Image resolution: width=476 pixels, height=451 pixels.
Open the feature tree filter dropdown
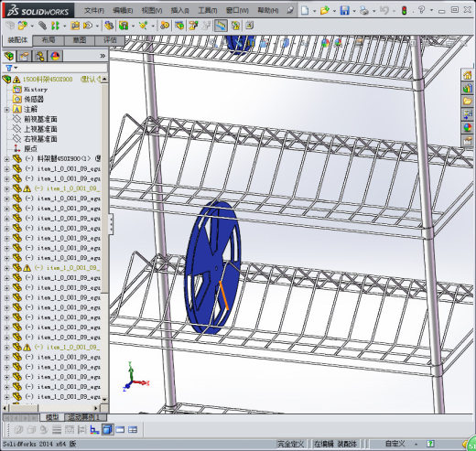11,68
